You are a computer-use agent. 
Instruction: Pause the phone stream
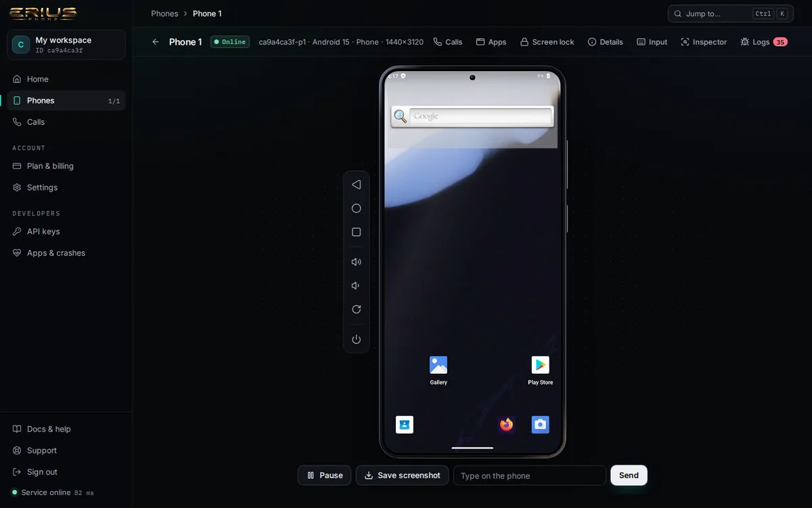(324, 475)
